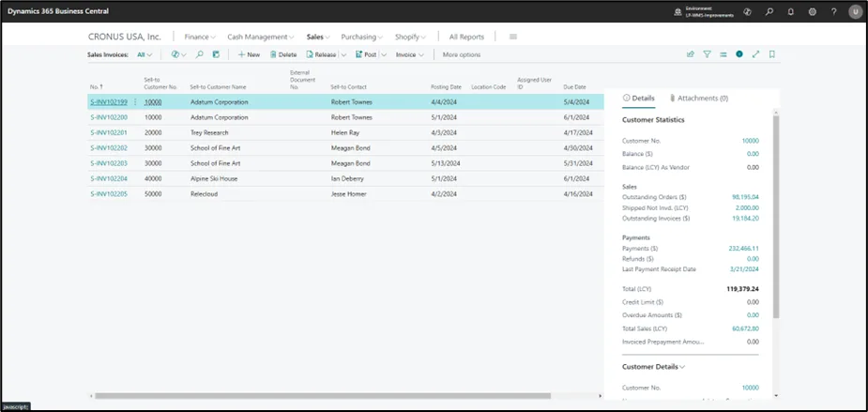Open the Copilot icon beside Sales Invoices
868x412 pixels.
click(x=175, y=54)
